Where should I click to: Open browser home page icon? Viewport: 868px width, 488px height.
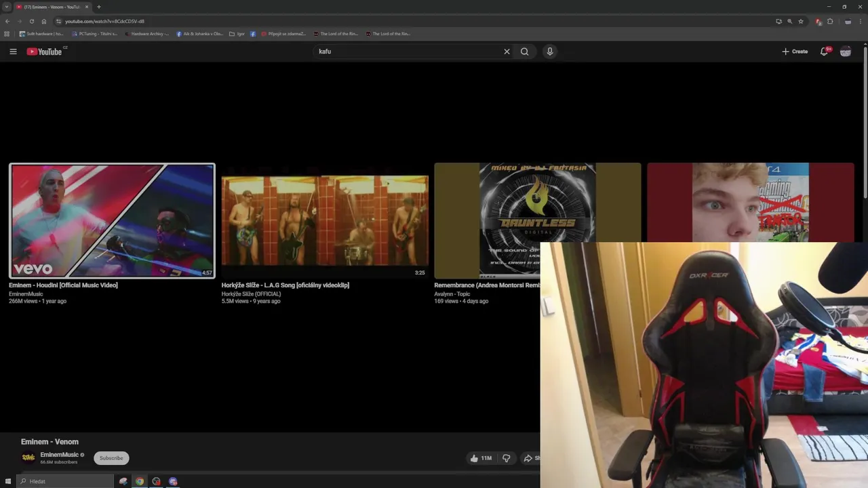(x=44, y=21)
